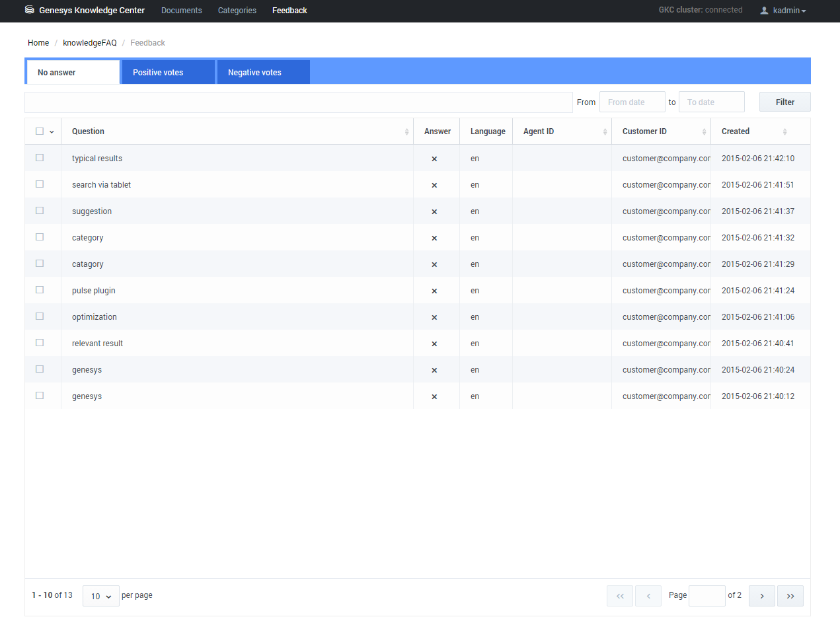Sort by Agent ID column sort icon

(x=605, y=132)
